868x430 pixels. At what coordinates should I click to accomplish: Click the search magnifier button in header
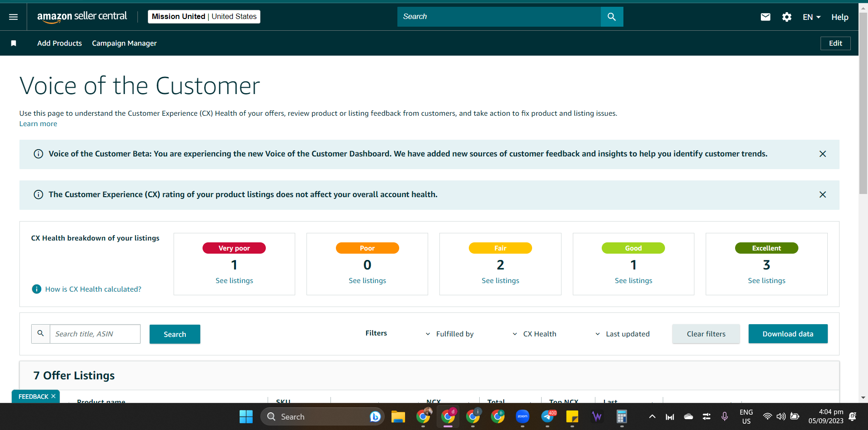click(612, 17)
